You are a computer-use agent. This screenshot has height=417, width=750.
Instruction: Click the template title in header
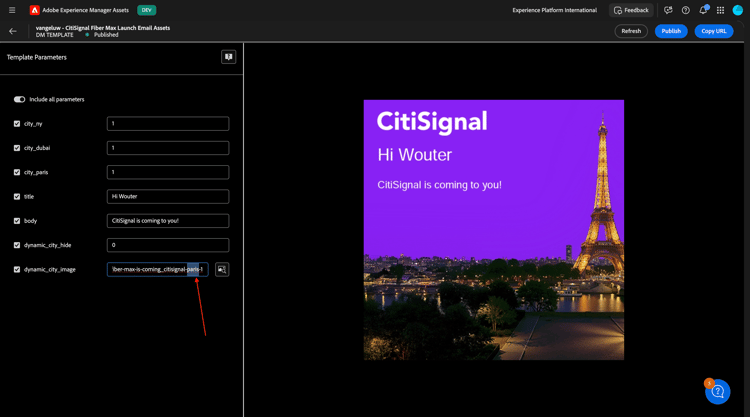click(103, 28)
